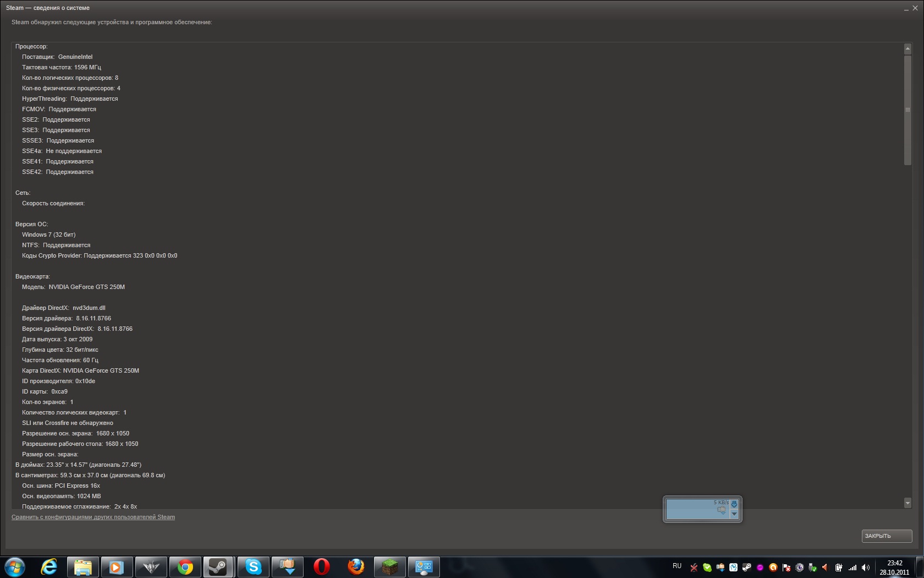This screenshot has height=578, width=924.
Task: Open Windows Explorer from the taskbar
Action: (x=83, y=567)
